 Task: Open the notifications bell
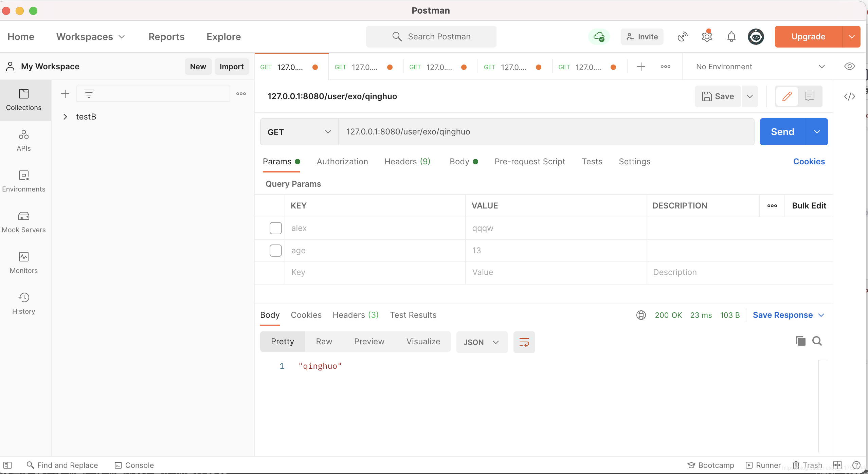[x=731, y=37]
